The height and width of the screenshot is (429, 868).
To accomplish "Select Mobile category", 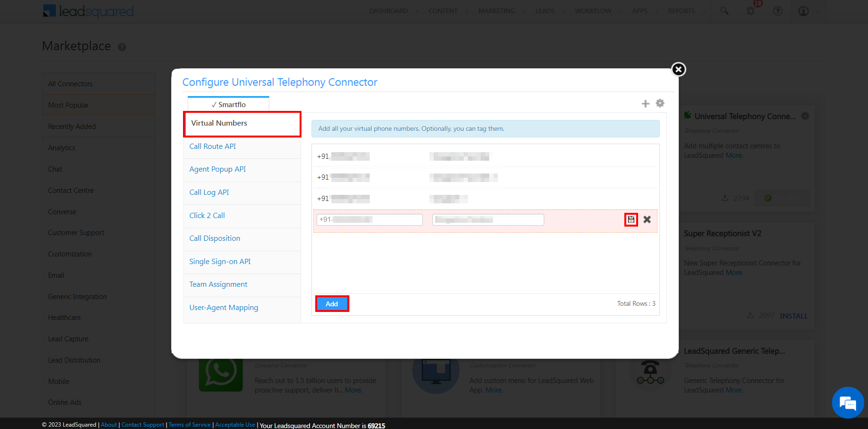I will pyautogui.click(x=99, y=382).
